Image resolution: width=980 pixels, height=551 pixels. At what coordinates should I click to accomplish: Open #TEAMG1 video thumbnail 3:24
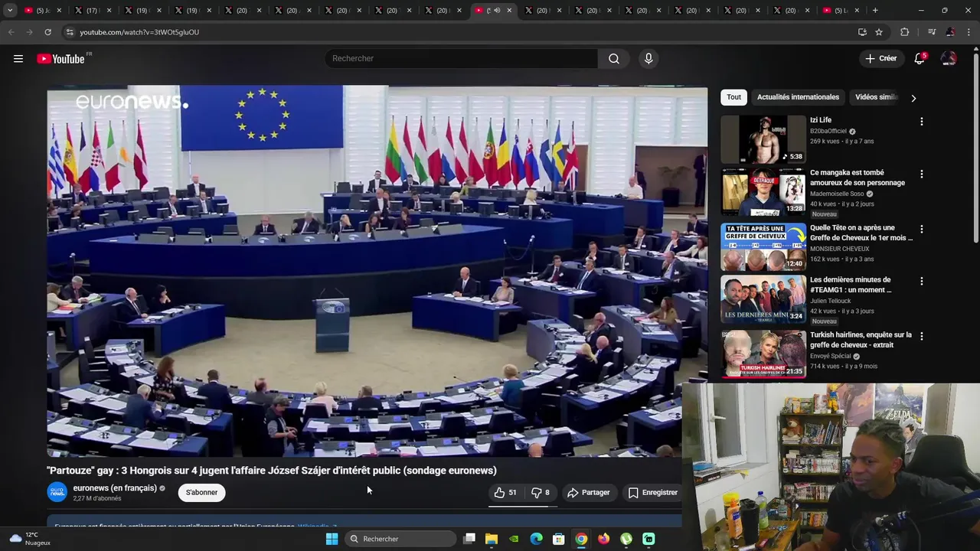tap(763, 299)
